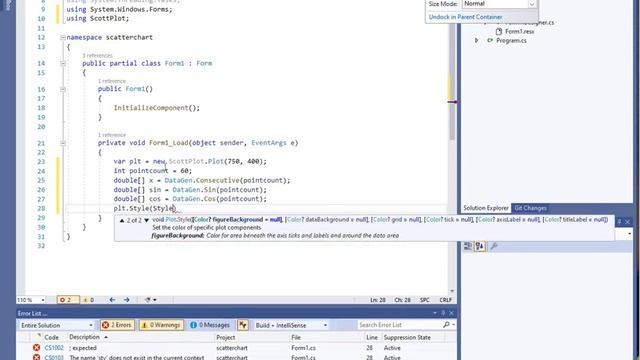Viewport: 640px width, 360px height.
Task: Sort Error List by Project column
Action: [x=226, y=337]
